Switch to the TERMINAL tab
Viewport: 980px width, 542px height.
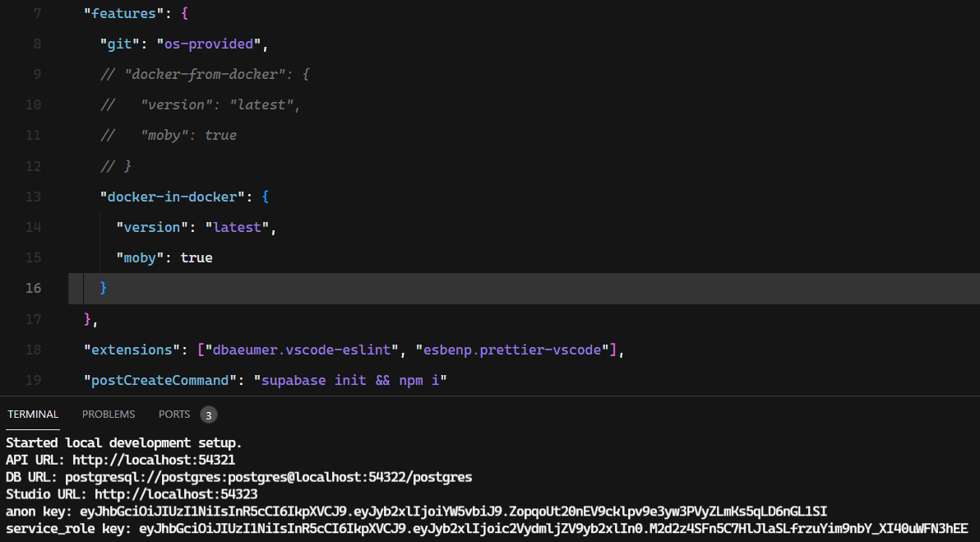tap(33, 415)
